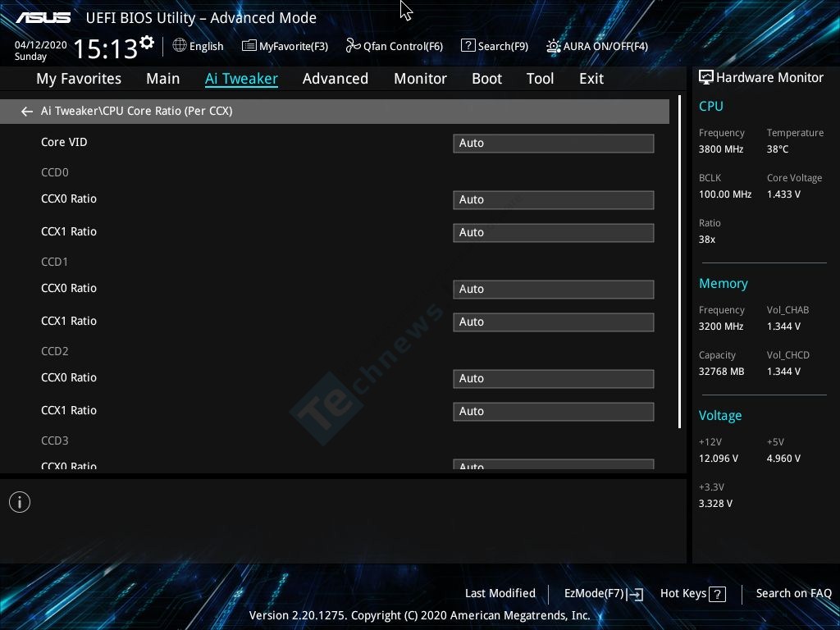
Task: Click the Core Voltage value 1.433 V
Action: (783, 194)
